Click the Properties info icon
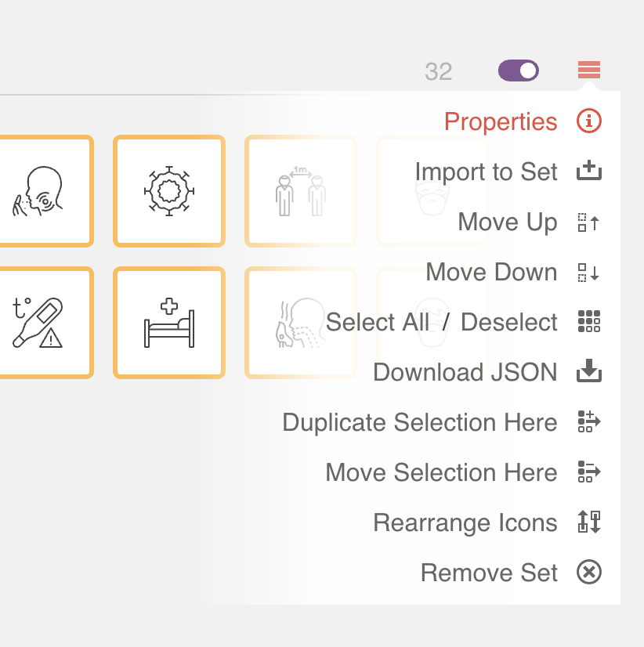 pos(588,121)
